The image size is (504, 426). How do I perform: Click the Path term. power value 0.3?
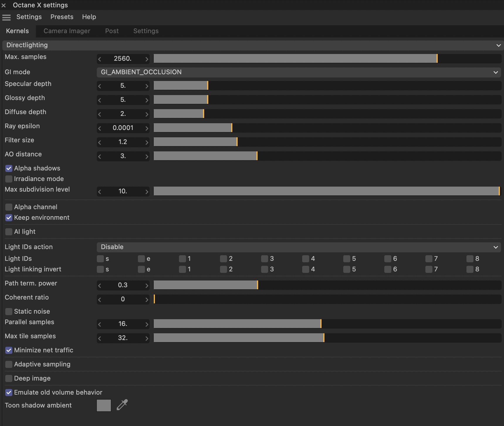pyautogui.click(x=123, y=285)
